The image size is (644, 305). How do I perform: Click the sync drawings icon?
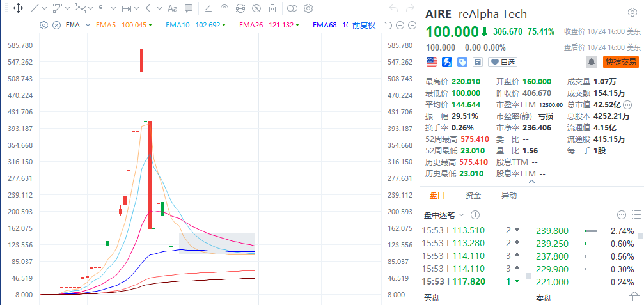240,8
